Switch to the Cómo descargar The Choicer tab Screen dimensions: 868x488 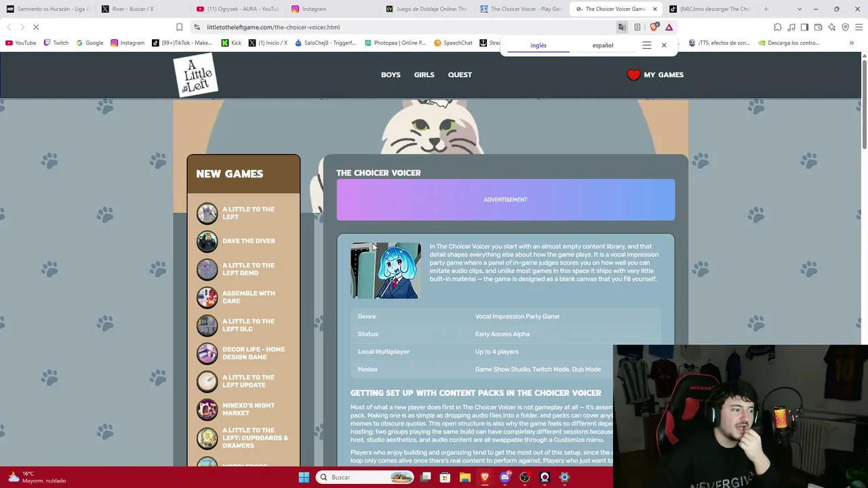(x=711, y=9)
